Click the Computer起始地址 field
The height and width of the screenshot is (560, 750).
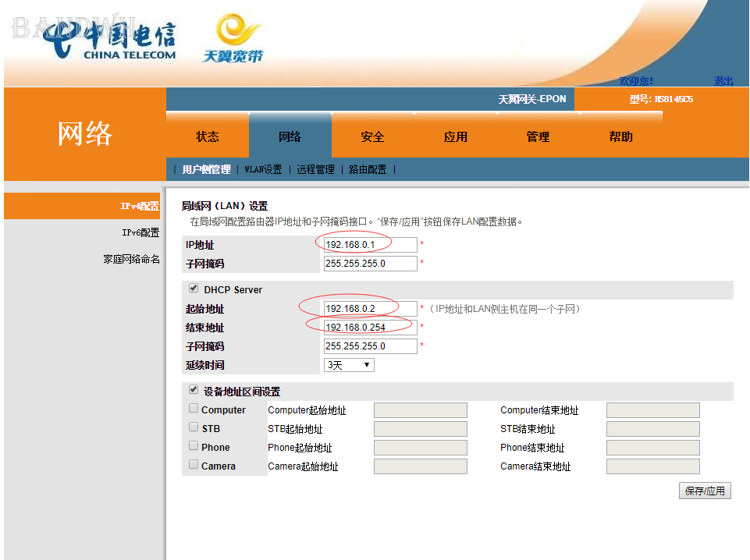421,410
